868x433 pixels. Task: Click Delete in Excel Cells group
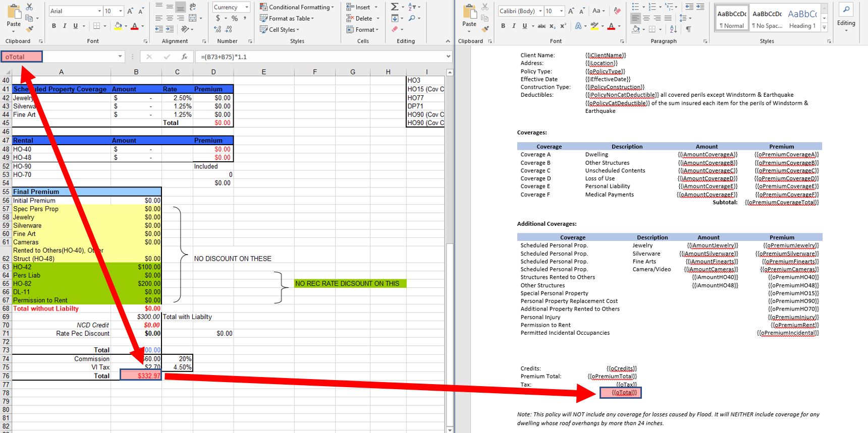(x=362, y=18)
